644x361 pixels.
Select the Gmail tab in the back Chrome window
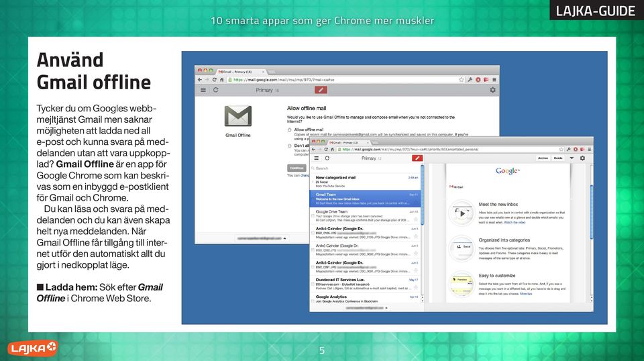tap(241, 72)
